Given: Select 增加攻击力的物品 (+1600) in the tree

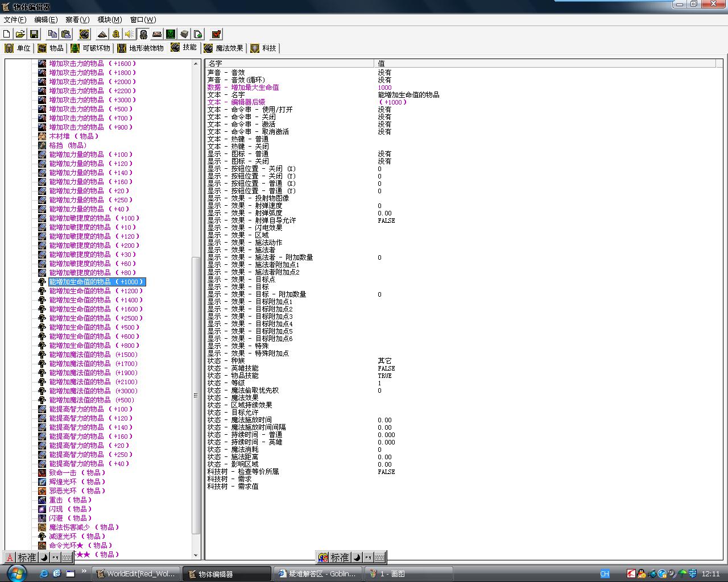Looking at the screenshot, I should tap(93, 64).
